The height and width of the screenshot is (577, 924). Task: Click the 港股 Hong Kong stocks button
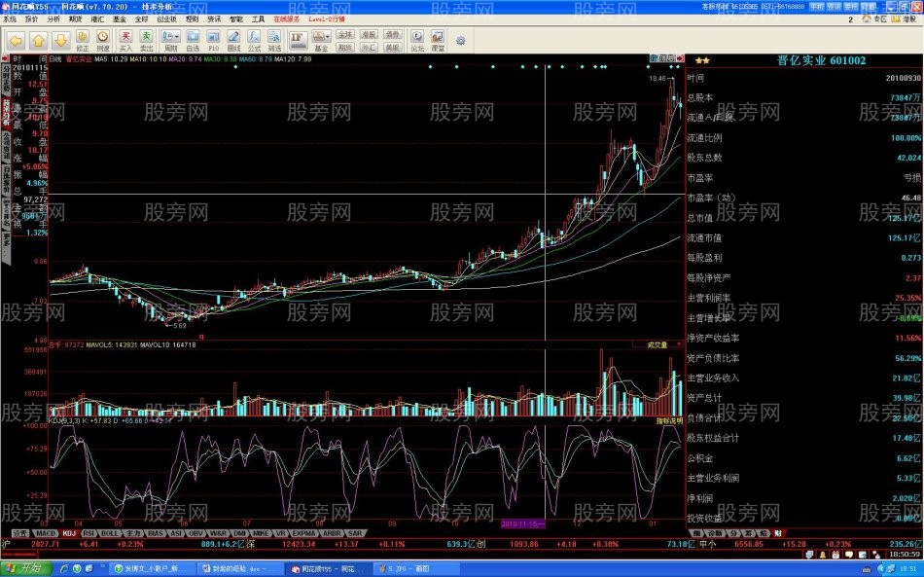[x=369, y=35]
